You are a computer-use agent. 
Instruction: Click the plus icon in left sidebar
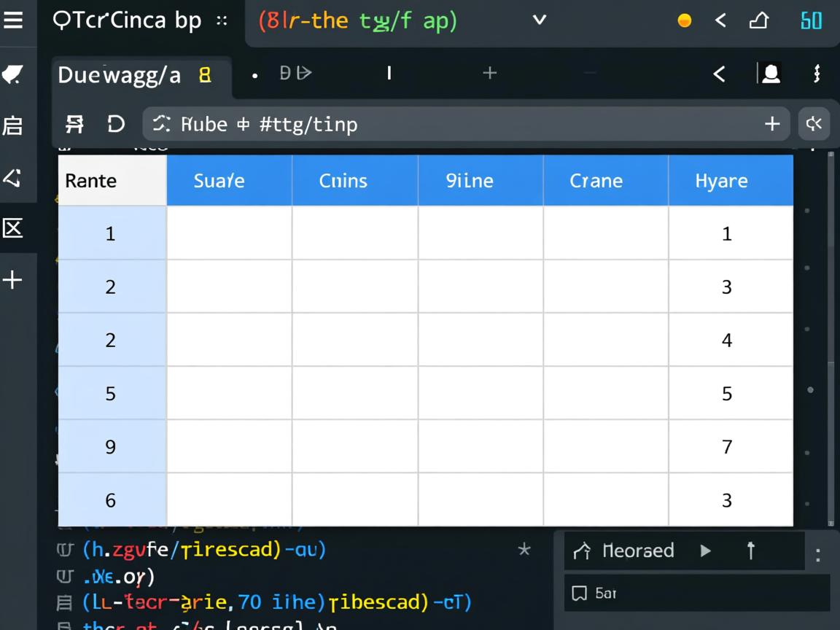(x=13, y=280)
